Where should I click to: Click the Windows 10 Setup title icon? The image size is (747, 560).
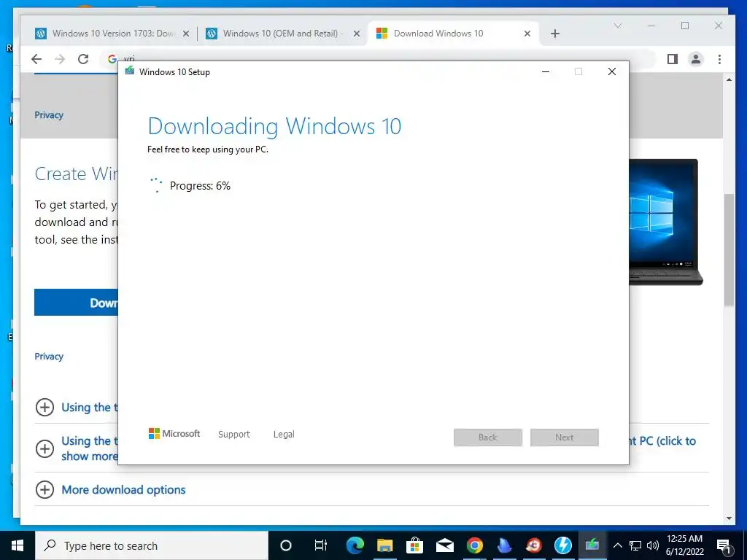click(130, 71)
